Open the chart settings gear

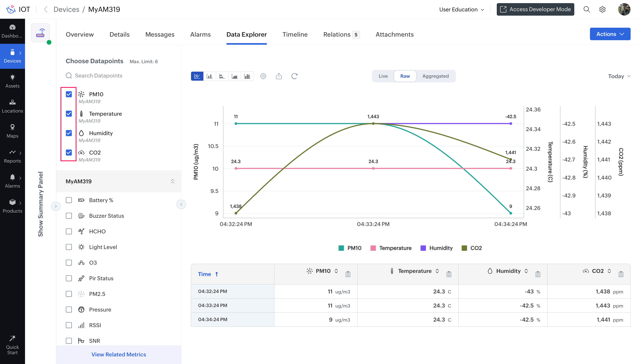coord(263,76)
